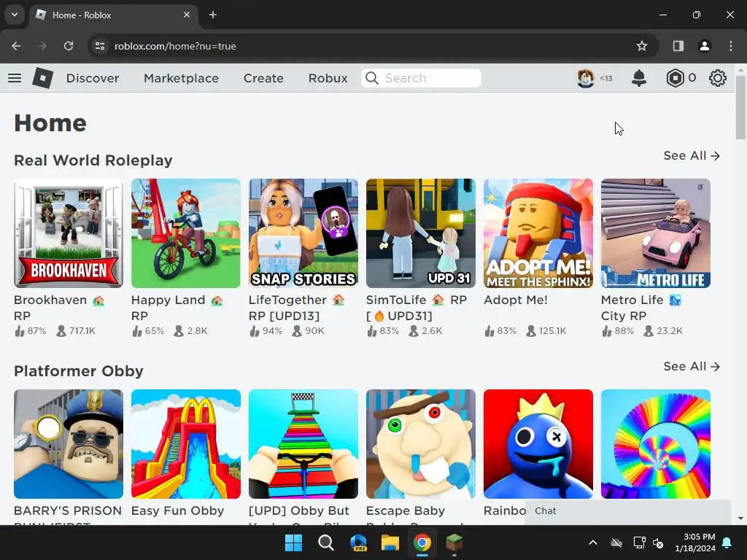
Task: Click the Easy Fun Obby title
Action: click(177, 510)
